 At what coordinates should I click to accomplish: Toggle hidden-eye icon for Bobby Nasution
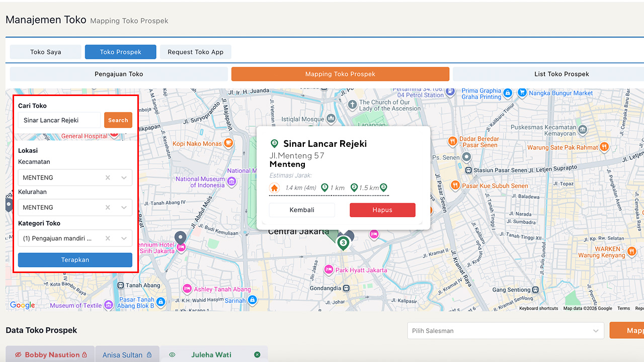click(x=18, y=355)
